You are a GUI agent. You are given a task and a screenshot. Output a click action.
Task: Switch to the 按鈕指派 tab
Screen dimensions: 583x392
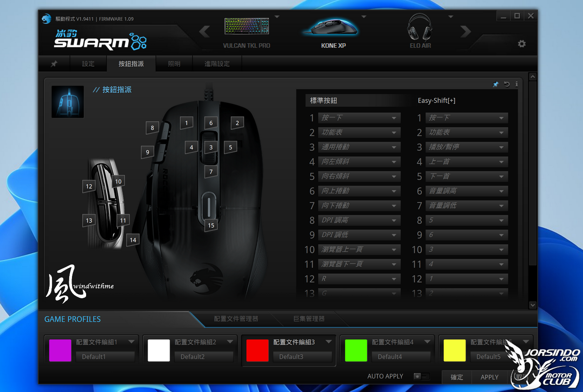(x=131, y=64)
